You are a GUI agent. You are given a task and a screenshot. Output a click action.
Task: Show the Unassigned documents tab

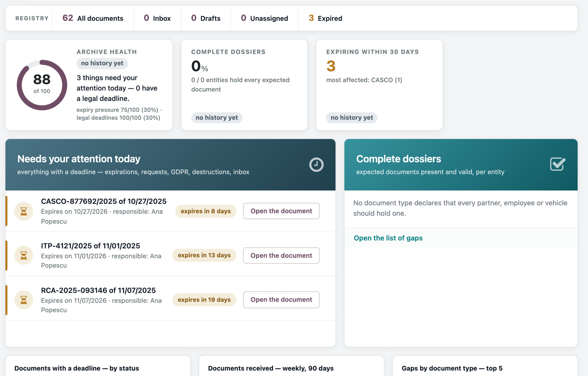[264, 18]
